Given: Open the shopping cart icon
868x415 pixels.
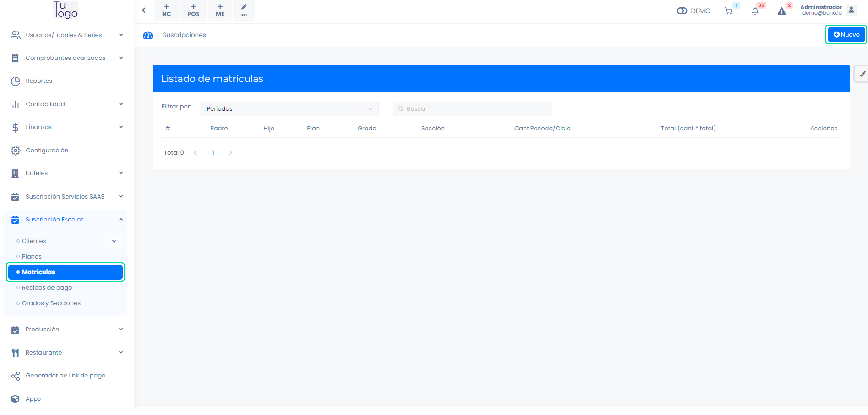Looking at the screenshot, I should (x=728, y=11).
